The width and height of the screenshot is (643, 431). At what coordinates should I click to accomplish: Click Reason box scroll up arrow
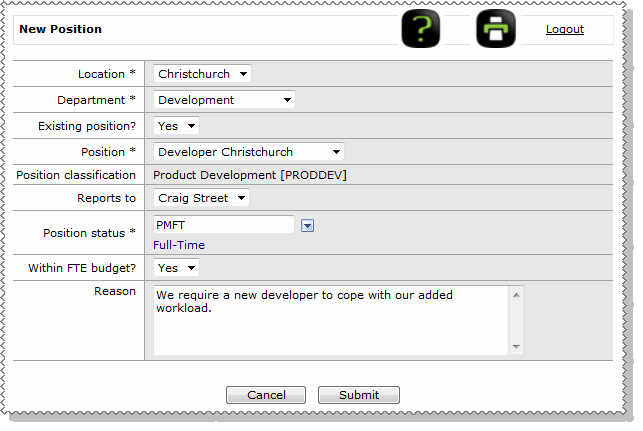516,295
